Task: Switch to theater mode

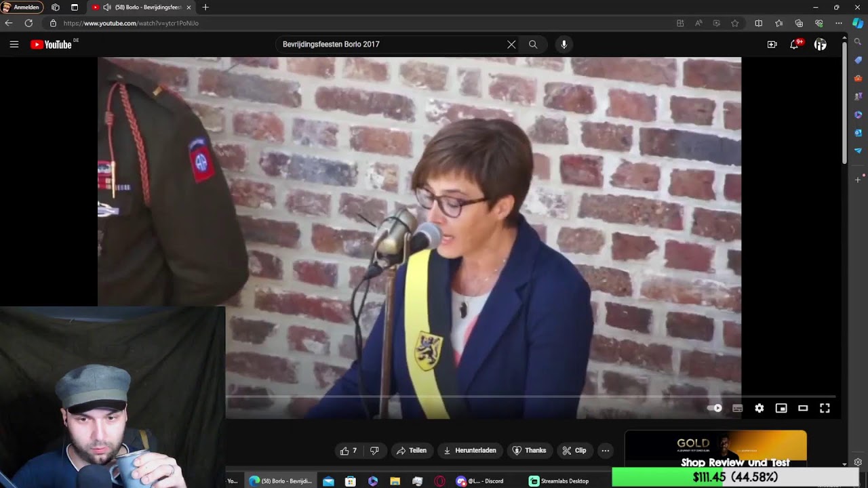Action: [803, 408]
